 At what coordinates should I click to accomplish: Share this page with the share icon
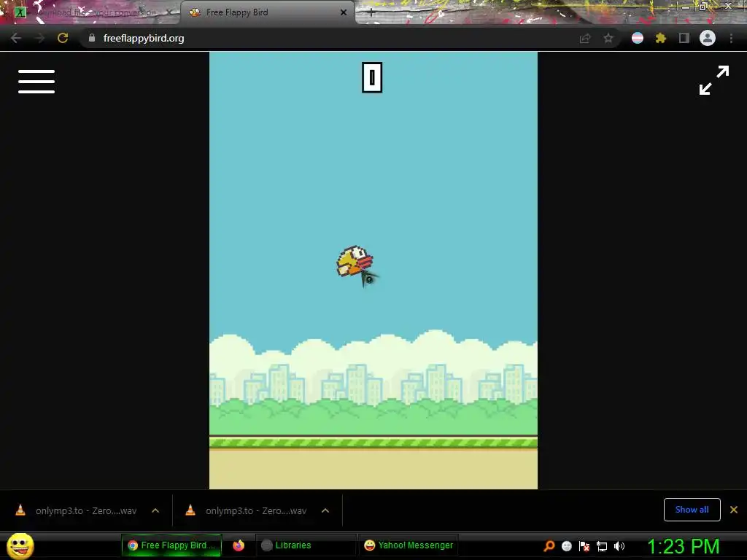pos(585,38)
